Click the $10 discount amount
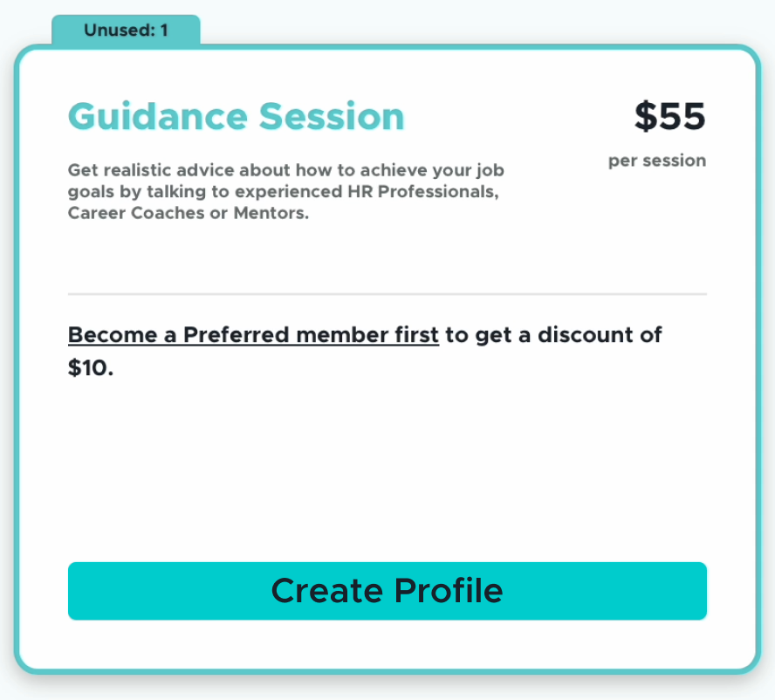 [x=90, y=368]
